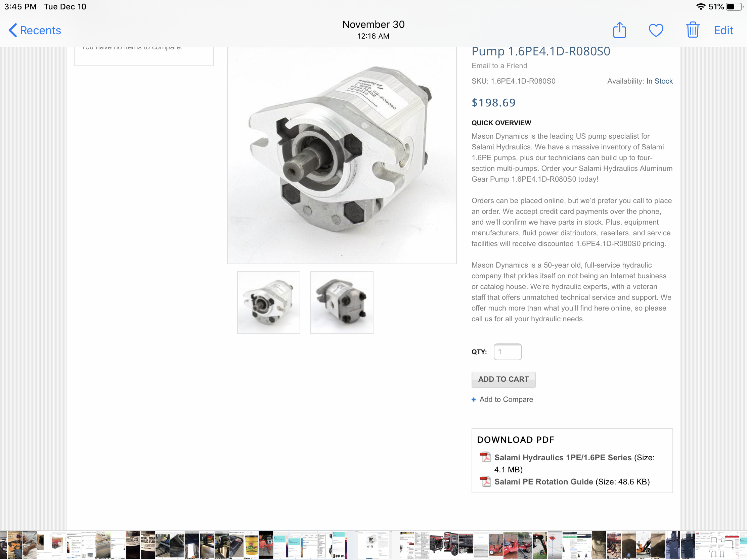Tap the share icon in top toolbar
This screenshot has height=560, width=747.
(x=619, y=30)
